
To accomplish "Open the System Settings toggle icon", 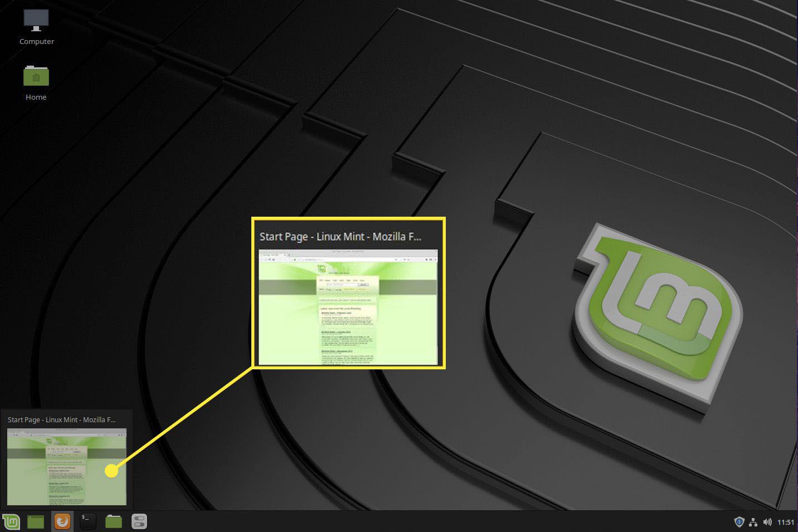I will coord(139,521).
